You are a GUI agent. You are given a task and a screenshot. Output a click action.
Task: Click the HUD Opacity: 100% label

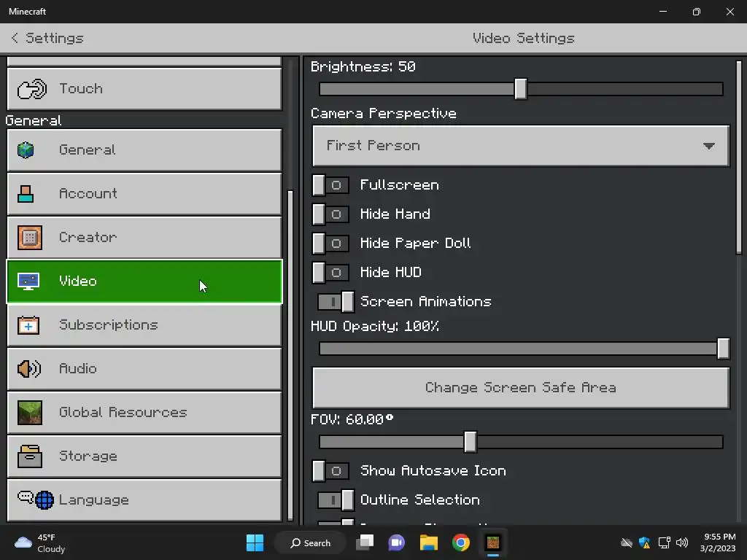pos(375,326)
